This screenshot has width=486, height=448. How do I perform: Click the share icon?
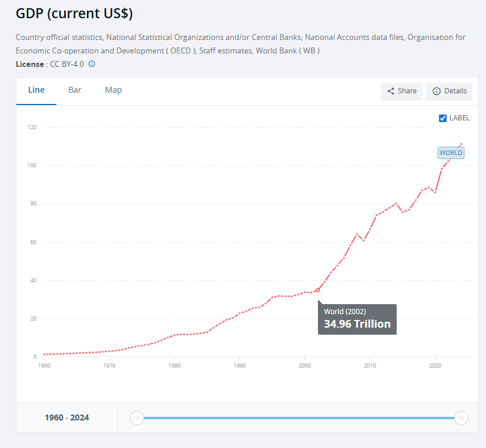[x=391, y=91]
